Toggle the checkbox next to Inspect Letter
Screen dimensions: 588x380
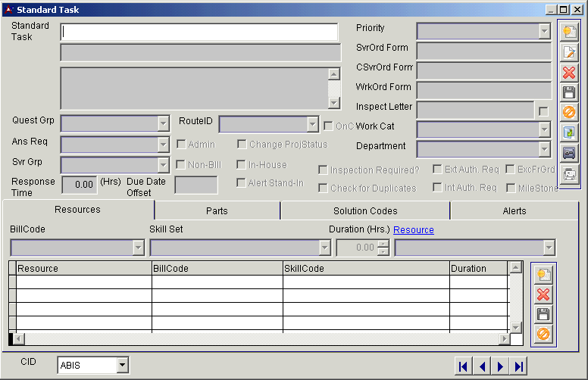pos(543,111)
